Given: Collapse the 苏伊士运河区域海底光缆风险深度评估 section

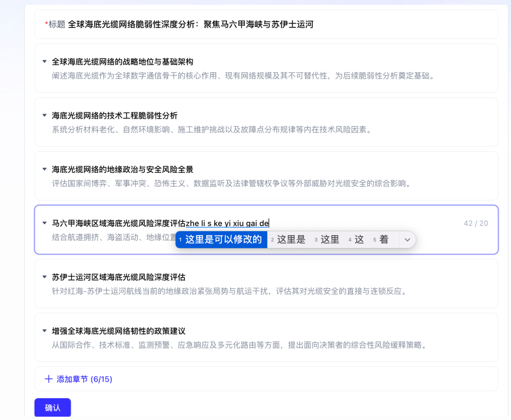Looking at the screenshot, I should (x=44, y=278).
